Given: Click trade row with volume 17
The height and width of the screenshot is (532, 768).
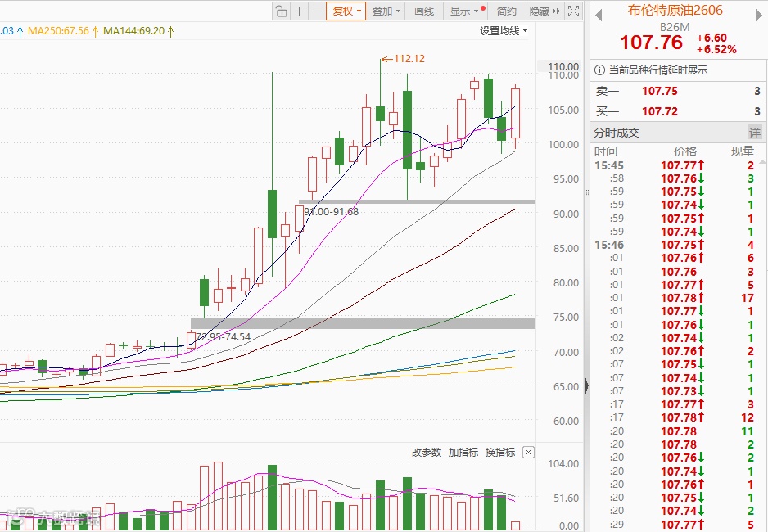Looking at the screenshot, I should point(675,298).
